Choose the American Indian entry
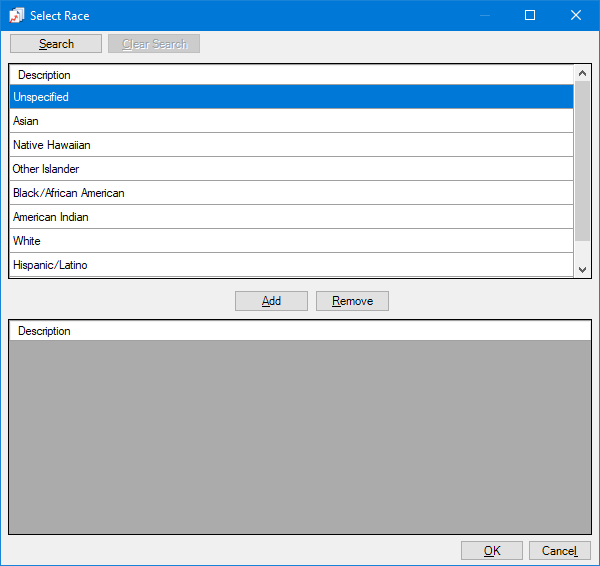The height and width of the screenshot is (566, 600). pos(290,217)
